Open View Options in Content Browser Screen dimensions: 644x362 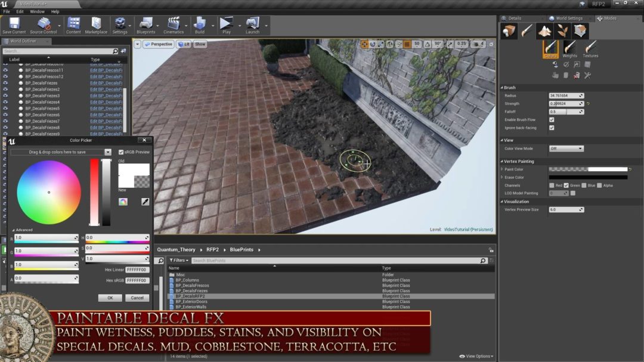tap(476, 356)
